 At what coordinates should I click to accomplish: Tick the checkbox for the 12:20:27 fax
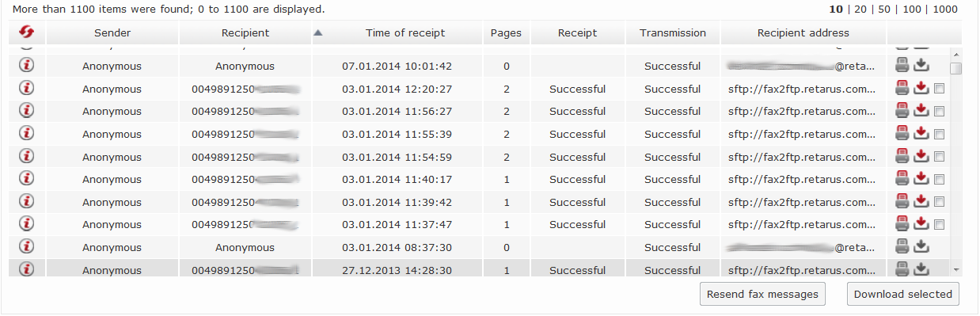[940, 89]
